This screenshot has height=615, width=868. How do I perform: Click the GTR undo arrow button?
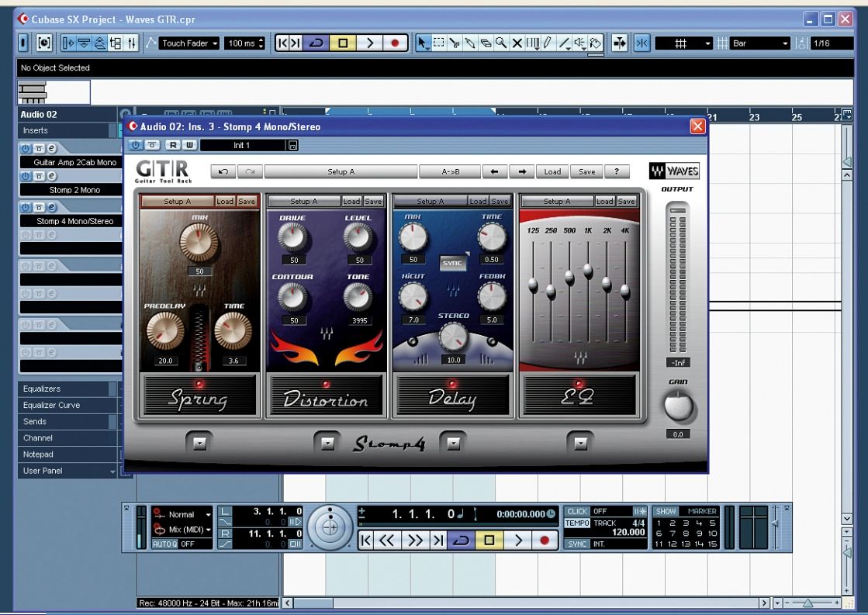tap(223, 171)
